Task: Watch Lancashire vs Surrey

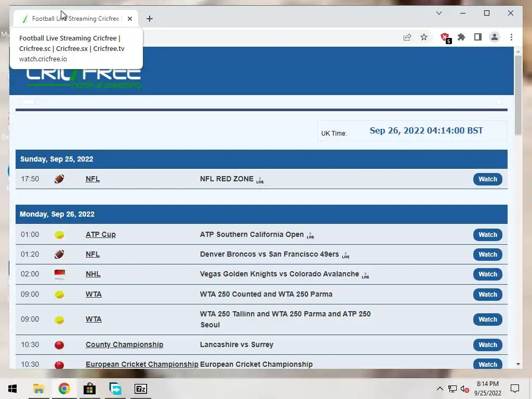Action: tap(487, 345)
